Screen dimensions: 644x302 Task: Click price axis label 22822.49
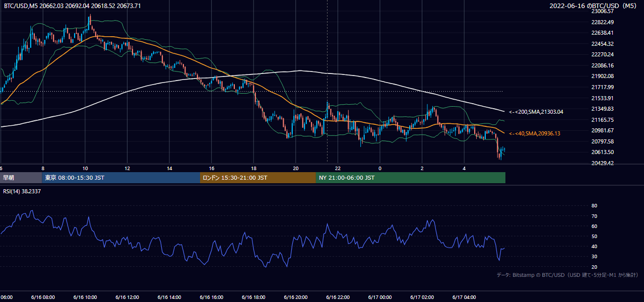[x=603, y=22]
